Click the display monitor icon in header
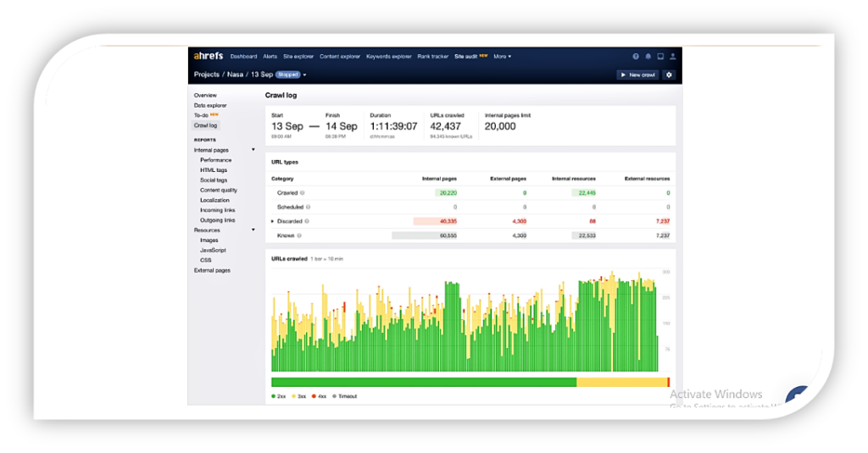This screenshot has width=868, height=453. [x=660, y=57]
